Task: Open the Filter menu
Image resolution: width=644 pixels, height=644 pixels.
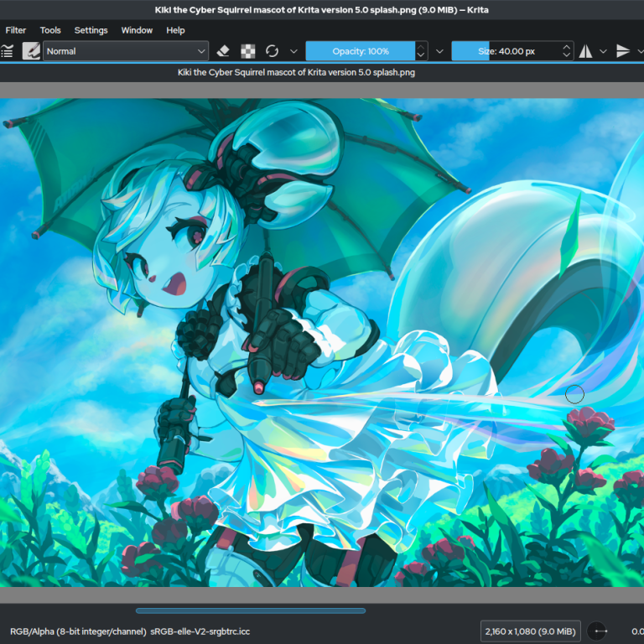Action: tap(16, 30)
